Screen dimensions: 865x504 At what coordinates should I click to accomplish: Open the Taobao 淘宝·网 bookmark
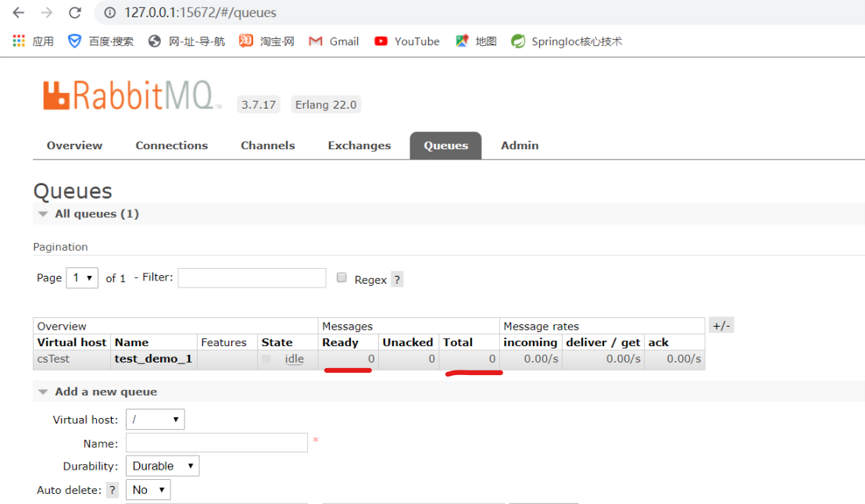tap(266, 41)
